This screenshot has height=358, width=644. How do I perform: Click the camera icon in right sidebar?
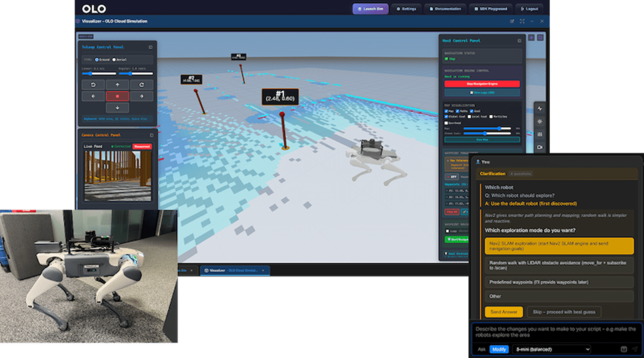pos(540,147)
